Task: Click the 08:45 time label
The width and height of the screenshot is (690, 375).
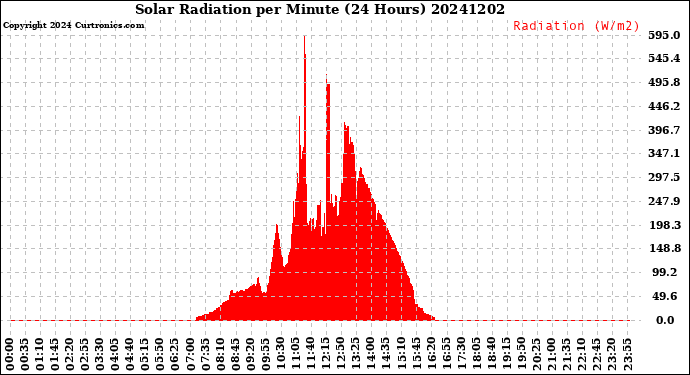Action: tap(235, 355)
